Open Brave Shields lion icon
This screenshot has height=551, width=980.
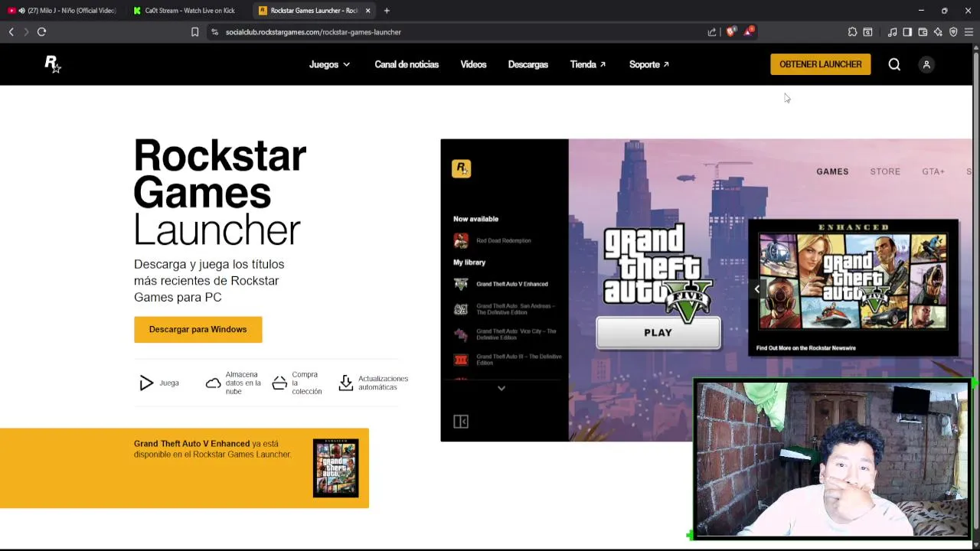(731, 31)
